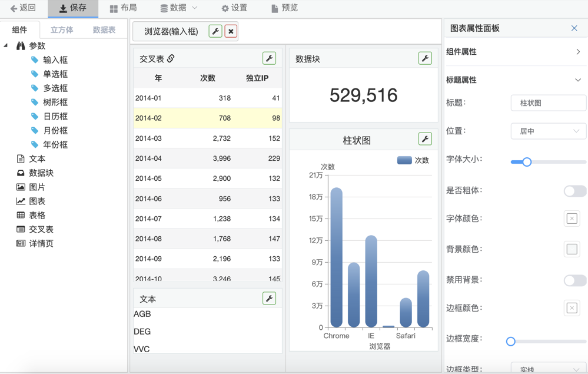Click the tag icon next to 多选框

click(35, 88)
